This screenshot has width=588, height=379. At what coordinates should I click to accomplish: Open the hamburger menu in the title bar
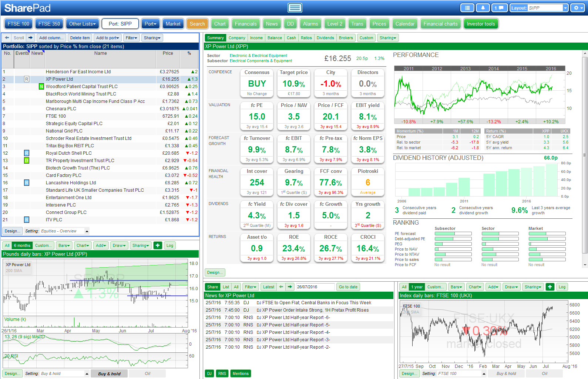(295, 8)
